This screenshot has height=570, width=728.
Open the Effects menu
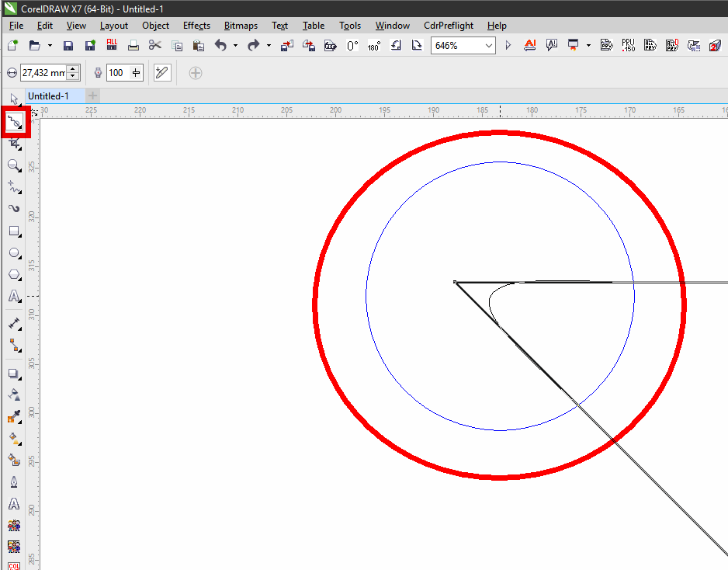click(x=196, y=26)
